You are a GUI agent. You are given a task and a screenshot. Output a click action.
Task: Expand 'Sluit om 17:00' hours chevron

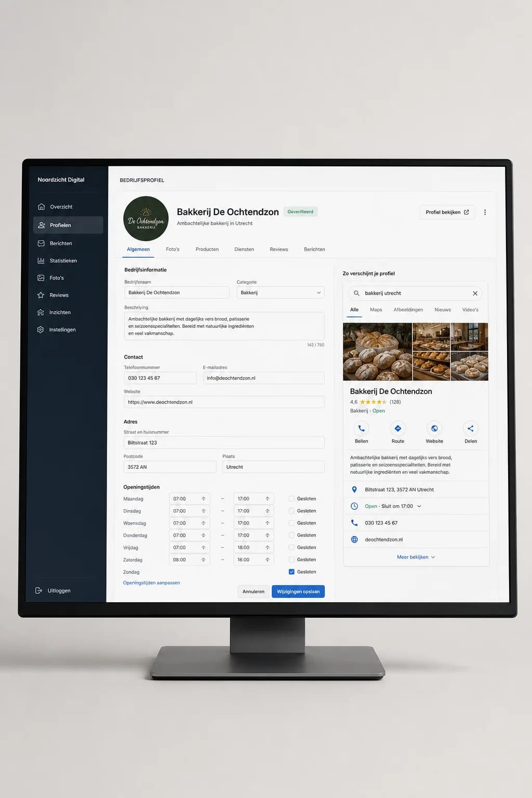click(x=419, y=506)
